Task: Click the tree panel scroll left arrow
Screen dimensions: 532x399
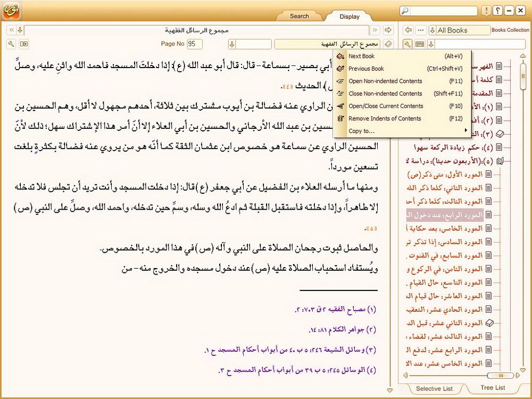Action: click(x=405, y=375)
